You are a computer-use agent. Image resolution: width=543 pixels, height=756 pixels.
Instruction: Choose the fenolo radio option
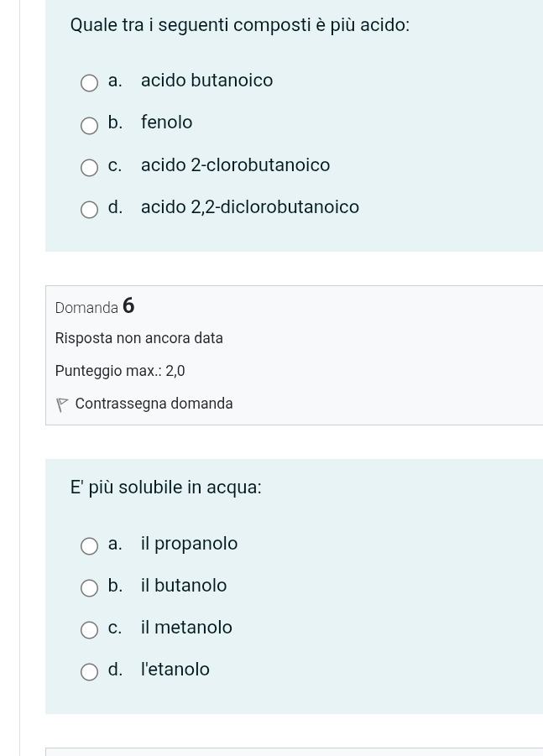(x=89, y=125)
